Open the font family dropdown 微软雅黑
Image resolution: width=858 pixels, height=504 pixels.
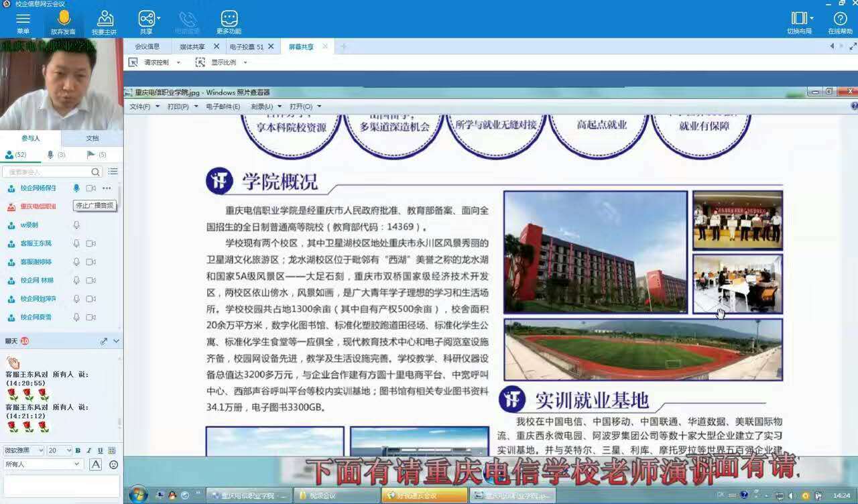(x=23, y=450)
